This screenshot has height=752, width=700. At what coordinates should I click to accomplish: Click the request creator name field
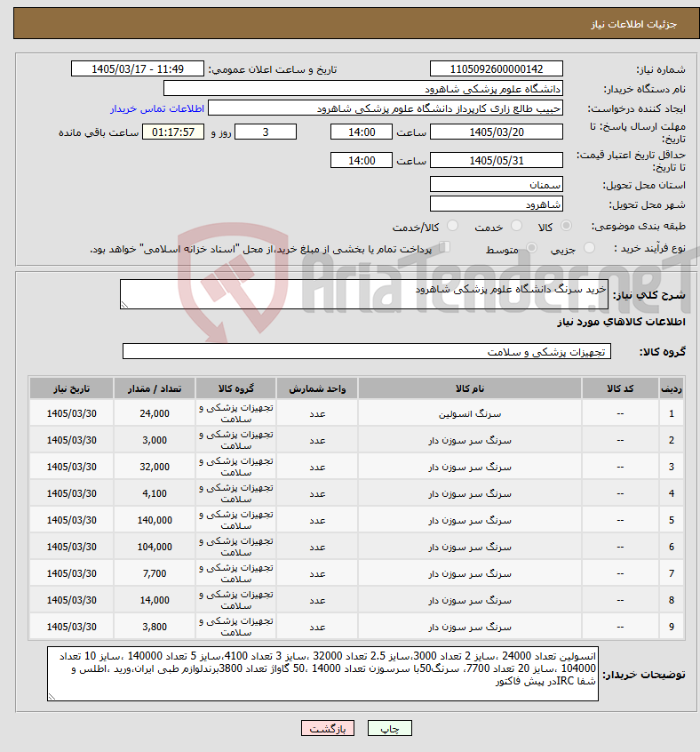point(386,108)
